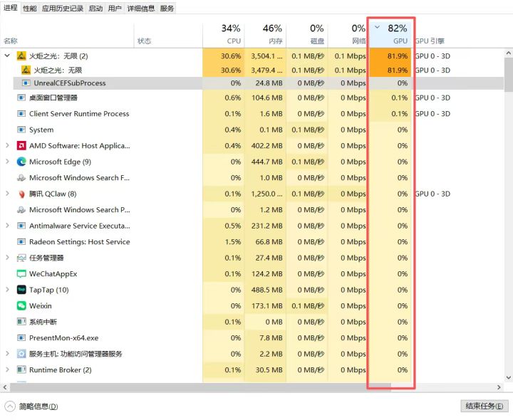Select the UnrealCEFSubProcess row name
The image size is (513, 420).
[70, 83]
